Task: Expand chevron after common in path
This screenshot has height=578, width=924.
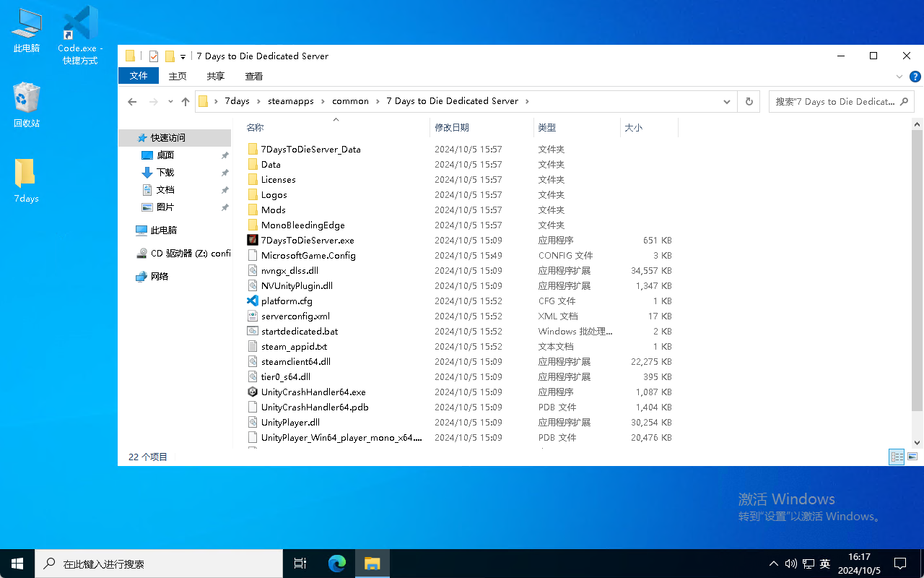Action: [x=378, y=101]
